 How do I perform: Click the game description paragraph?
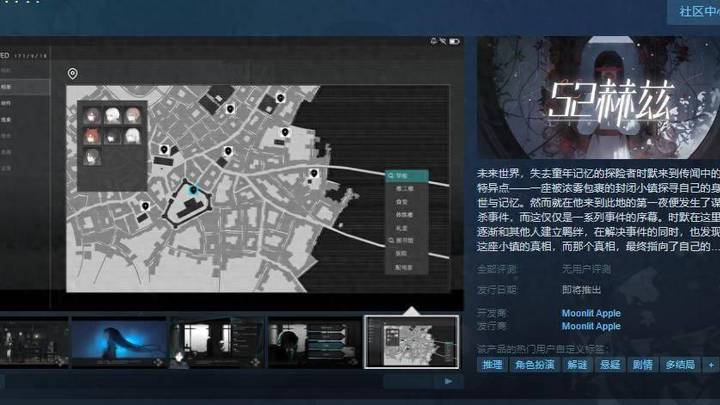click(x=598, y=210)
